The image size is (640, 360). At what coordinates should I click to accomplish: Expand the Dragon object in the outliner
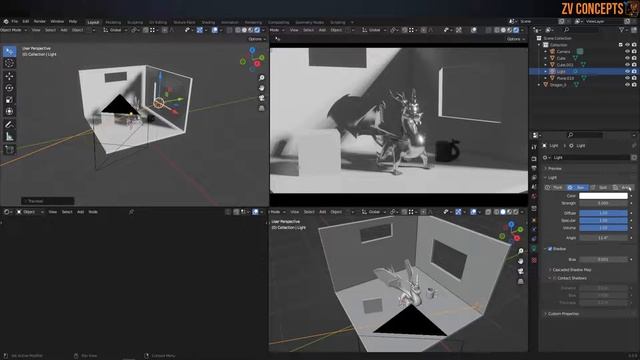tap(539, 85)
